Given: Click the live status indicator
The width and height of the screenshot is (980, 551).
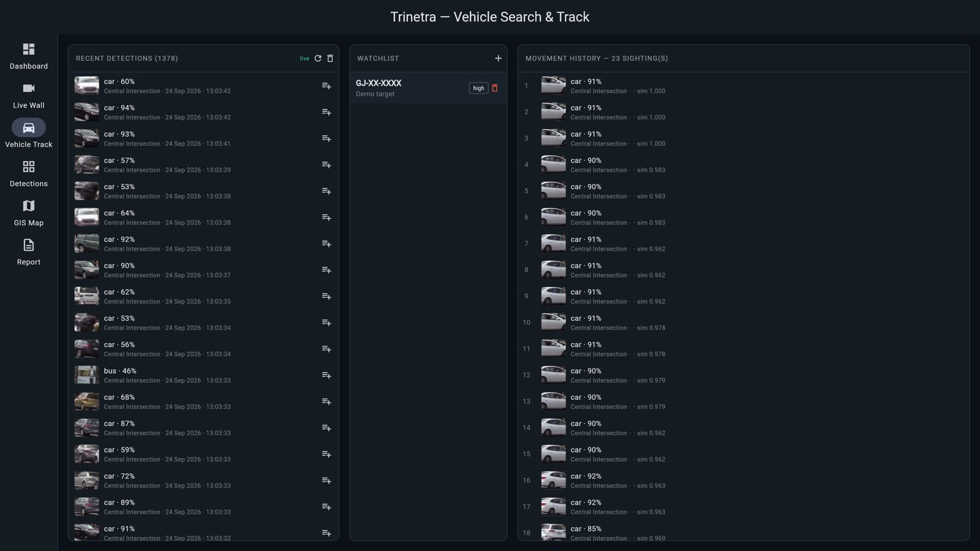Looking at the screenshot, I should [304, 58].
